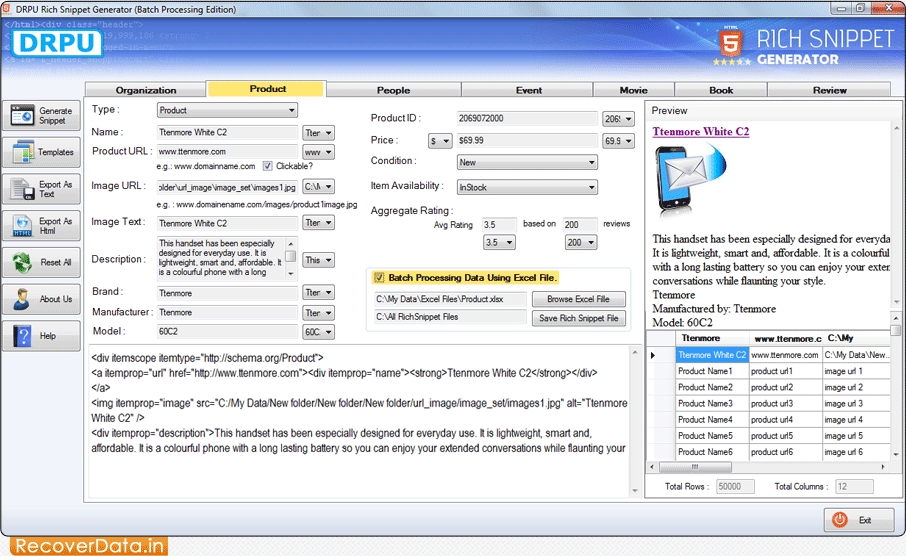This screenshot has height=556, width=906.
Task: Open the Product URL column dropdown
Action: point(318,152)
